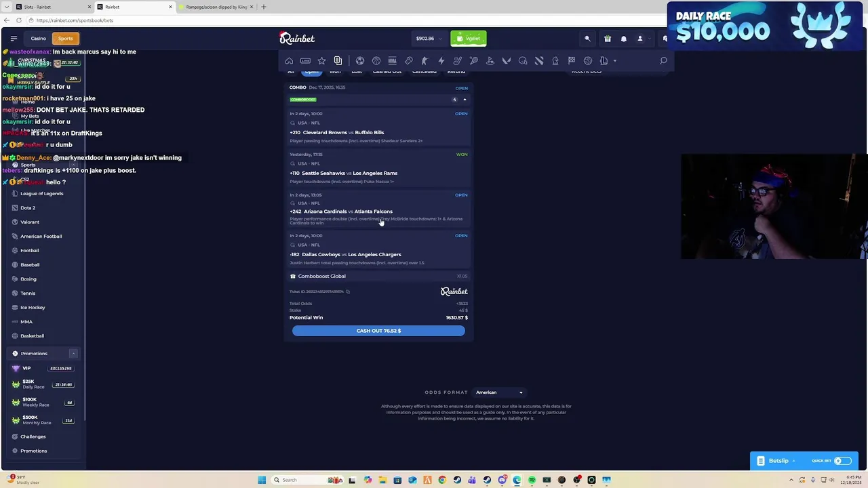Select the volleyball sport icon
868x488 pixels.
coord(588,61)
